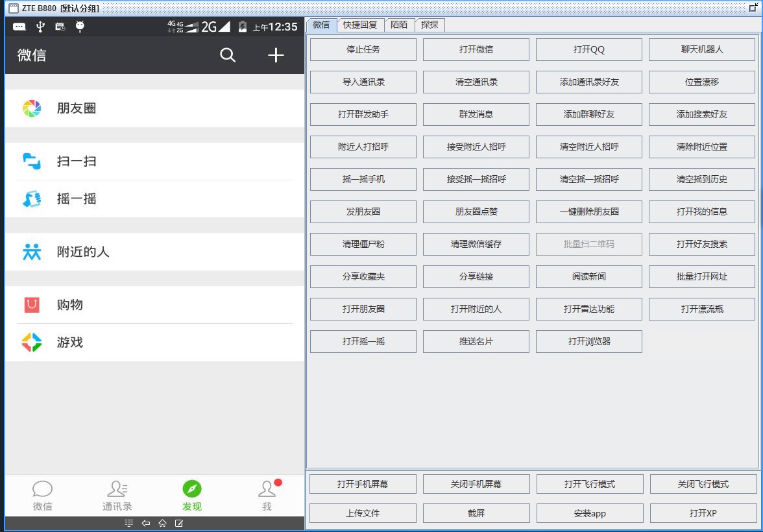Click 清空附近人招呼 button
Viewport: 763px width, 532px height.
[589, 147]
